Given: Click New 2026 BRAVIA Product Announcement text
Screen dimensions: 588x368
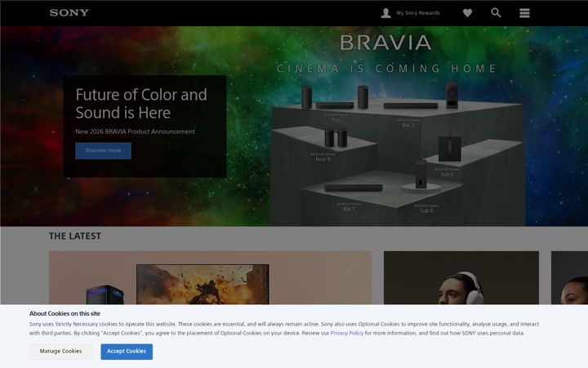Looking at the screenshot, I should click(135, 132).
